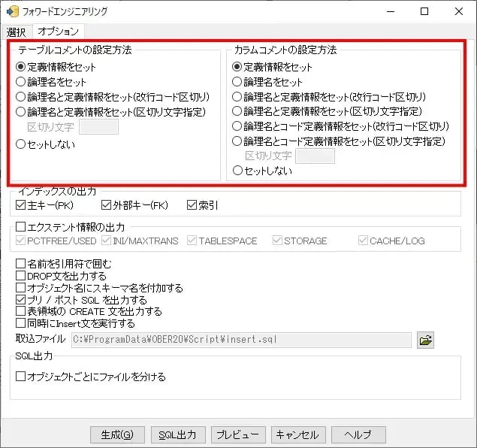Select セットしない under table comment settings

[x=21, y=145]
